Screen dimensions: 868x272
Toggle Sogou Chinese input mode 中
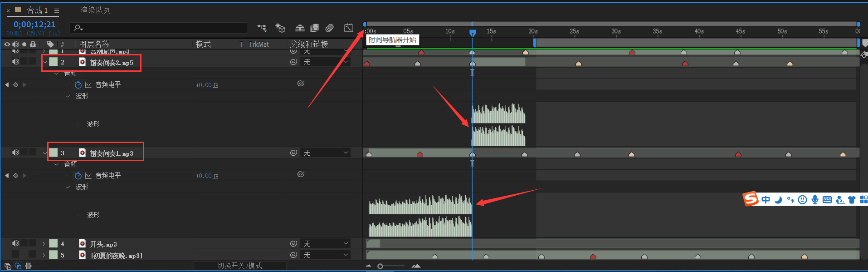pos(766,200)
